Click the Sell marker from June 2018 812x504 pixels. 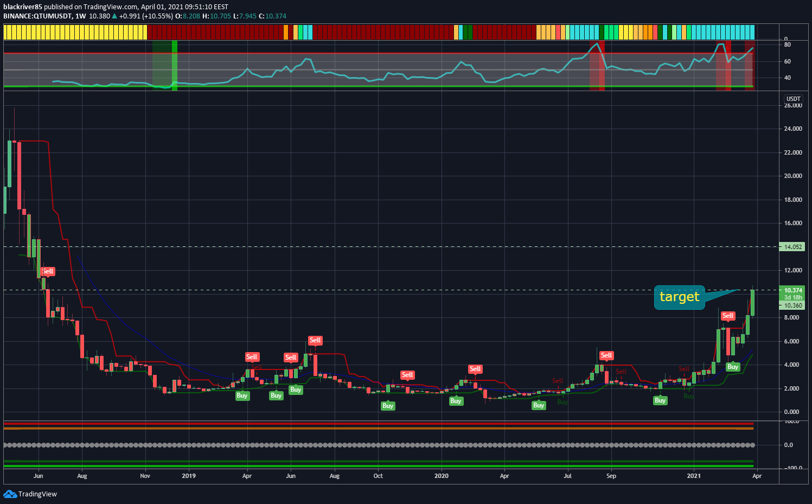[x=48, y=272]
